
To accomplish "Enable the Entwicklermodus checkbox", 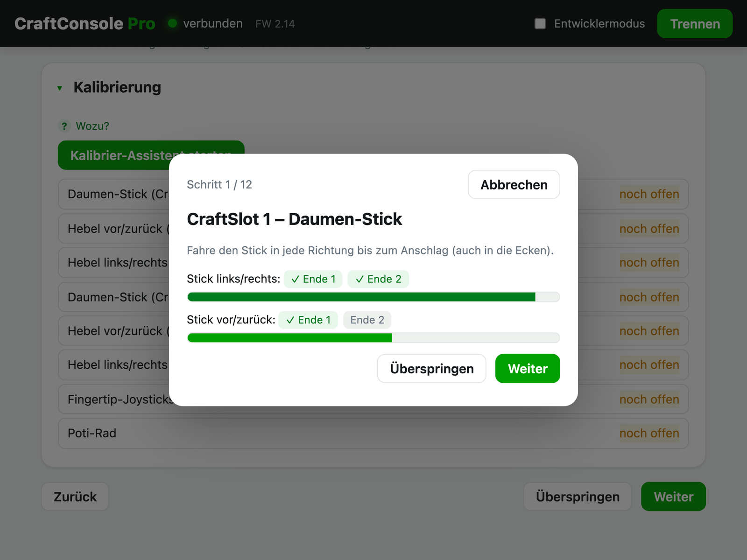I will tap(540, 24).
